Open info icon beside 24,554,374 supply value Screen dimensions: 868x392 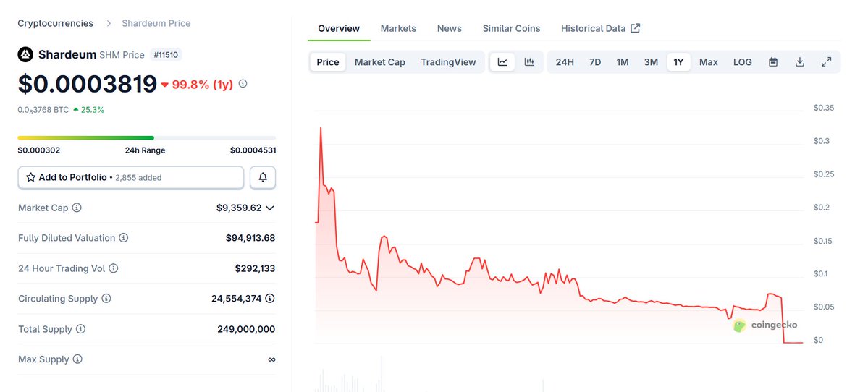point(269,299)
